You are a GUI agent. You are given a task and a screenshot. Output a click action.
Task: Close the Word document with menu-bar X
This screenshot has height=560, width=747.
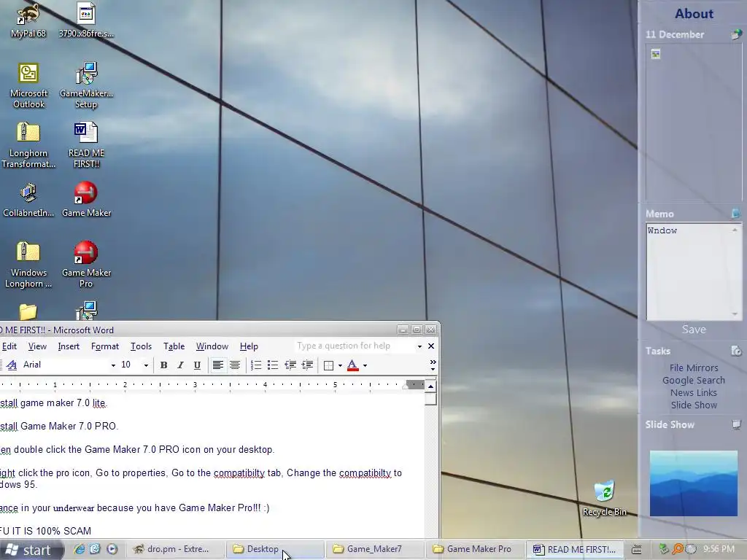(x=431, y=346)
